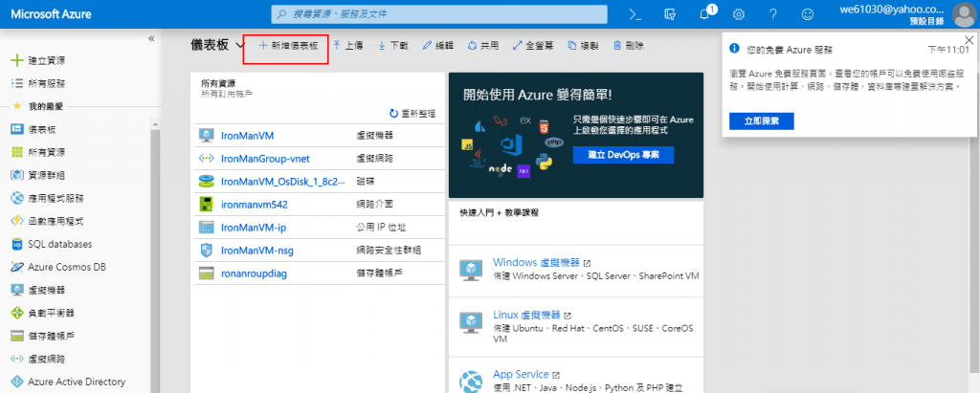Expand the 儀表板 title dropdown

(x=240, y=46)
